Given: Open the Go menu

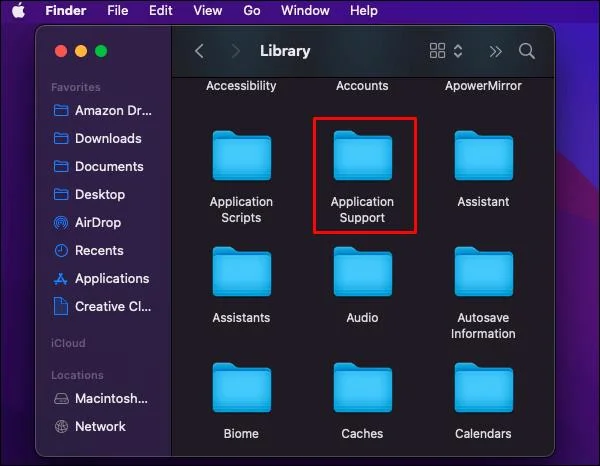Looking at the screenshot, I should pos(252,10).
